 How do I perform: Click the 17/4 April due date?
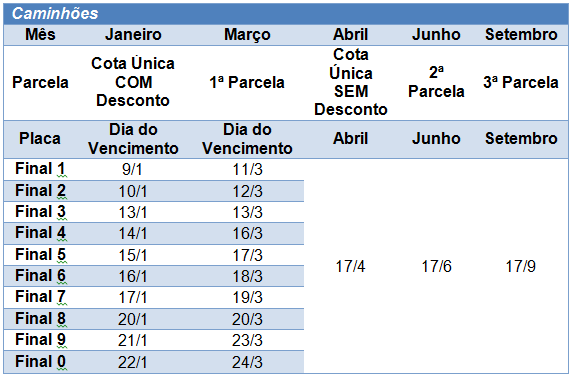(350, 266)
